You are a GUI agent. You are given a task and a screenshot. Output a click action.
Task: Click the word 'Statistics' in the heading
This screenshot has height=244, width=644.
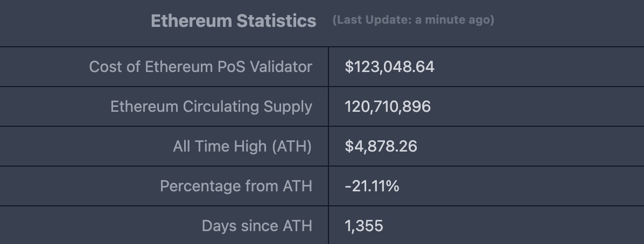coord(276,20)
